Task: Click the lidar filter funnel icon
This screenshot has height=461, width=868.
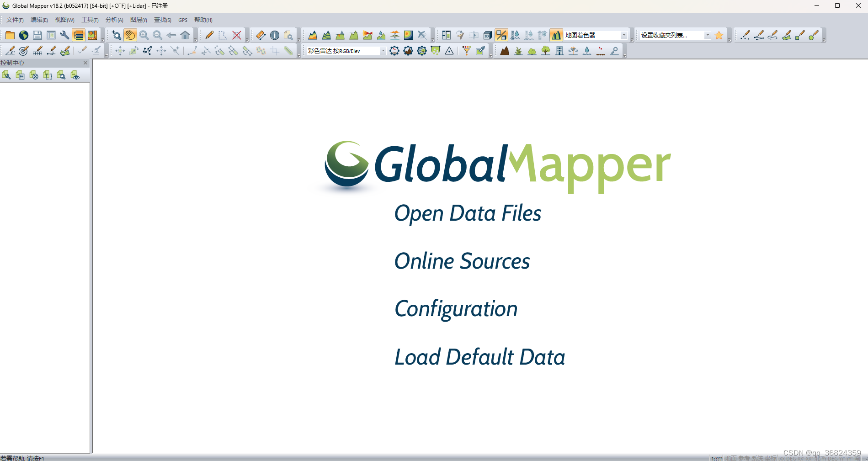Action: tap(467, 51)
